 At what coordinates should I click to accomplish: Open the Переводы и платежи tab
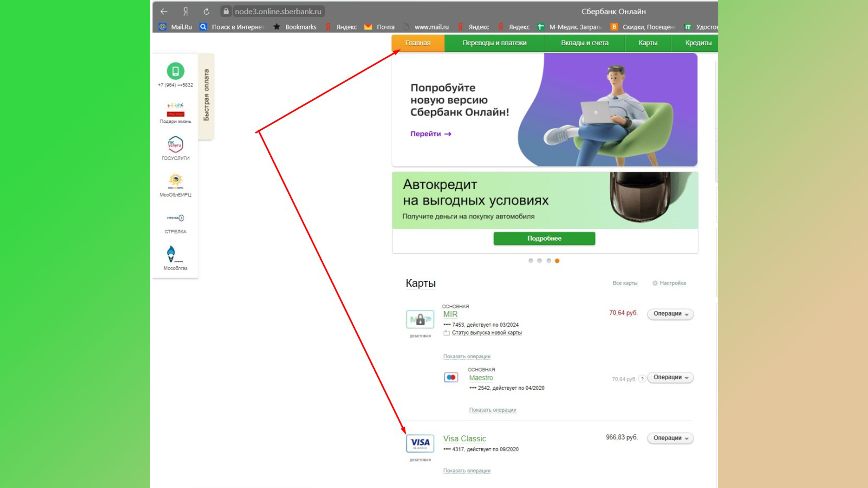(494, 43)
